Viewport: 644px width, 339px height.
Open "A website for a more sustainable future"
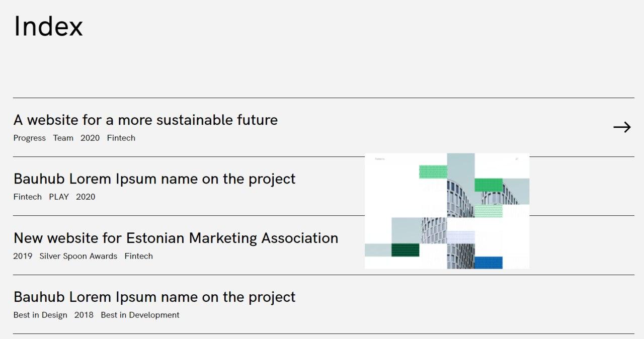(145, 120)
